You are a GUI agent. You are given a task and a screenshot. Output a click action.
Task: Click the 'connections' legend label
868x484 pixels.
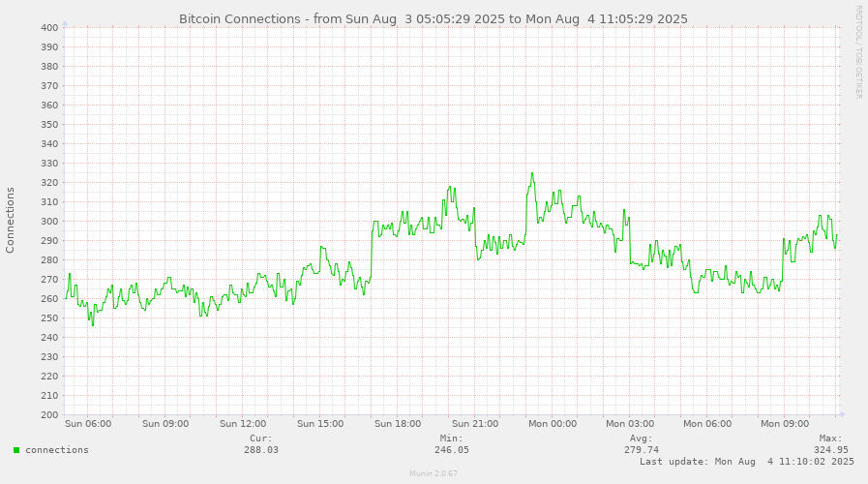point(57,450)
